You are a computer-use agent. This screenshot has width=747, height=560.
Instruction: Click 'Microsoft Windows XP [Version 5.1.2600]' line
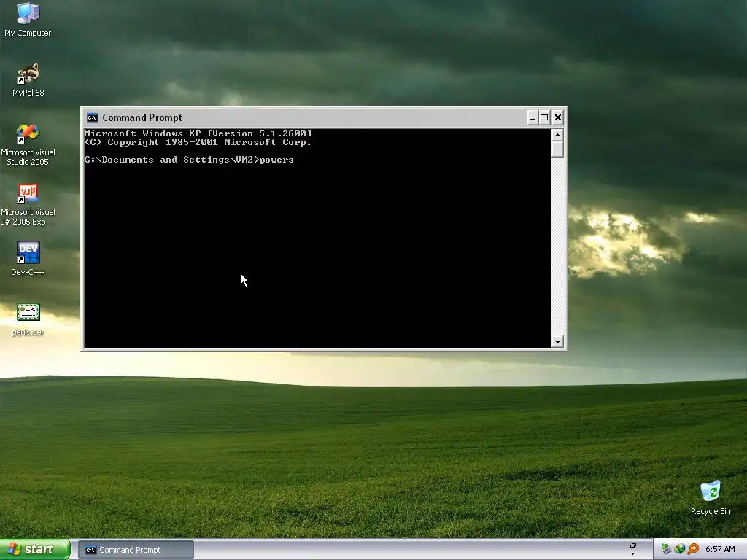[x=198, y=133]
